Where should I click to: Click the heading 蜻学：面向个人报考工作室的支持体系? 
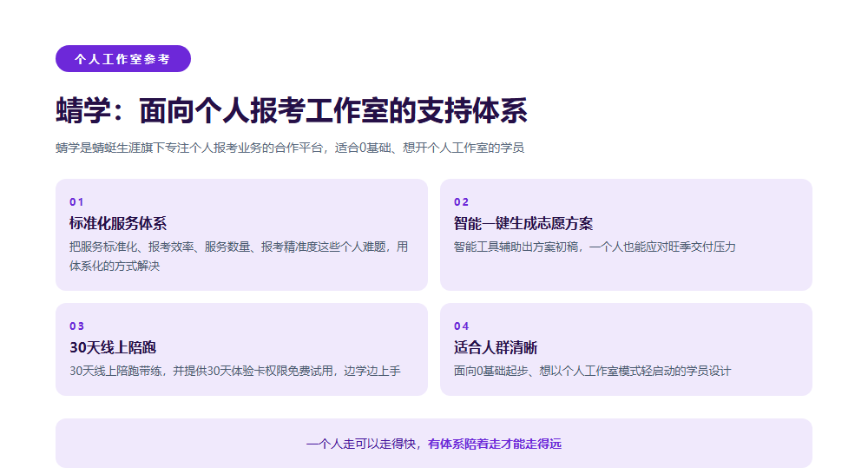[291, 110]
